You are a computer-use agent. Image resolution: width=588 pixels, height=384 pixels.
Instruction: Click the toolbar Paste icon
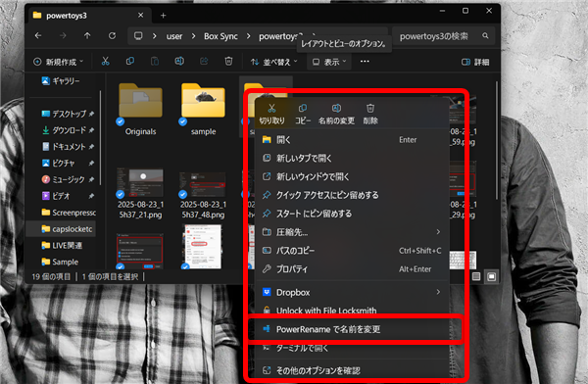click(x=155, y=61)
